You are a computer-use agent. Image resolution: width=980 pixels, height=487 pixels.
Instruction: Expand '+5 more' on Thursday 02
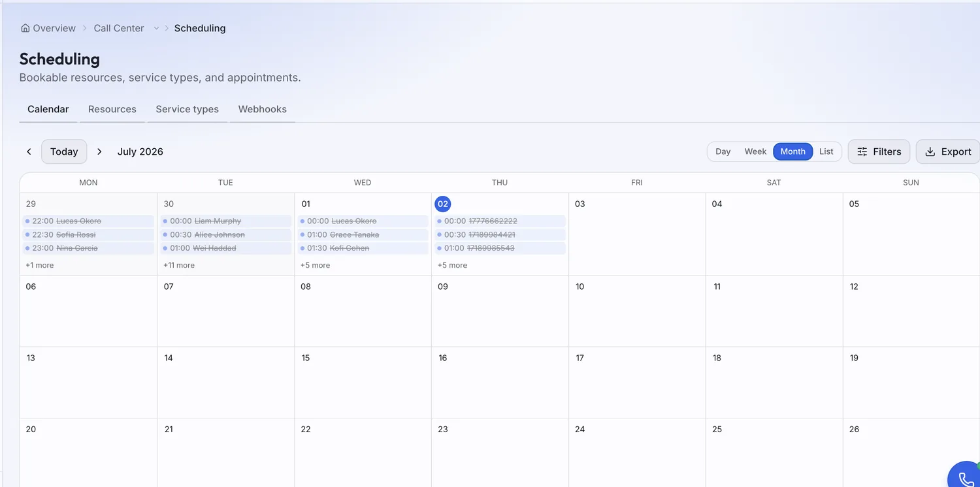(452, 265)
